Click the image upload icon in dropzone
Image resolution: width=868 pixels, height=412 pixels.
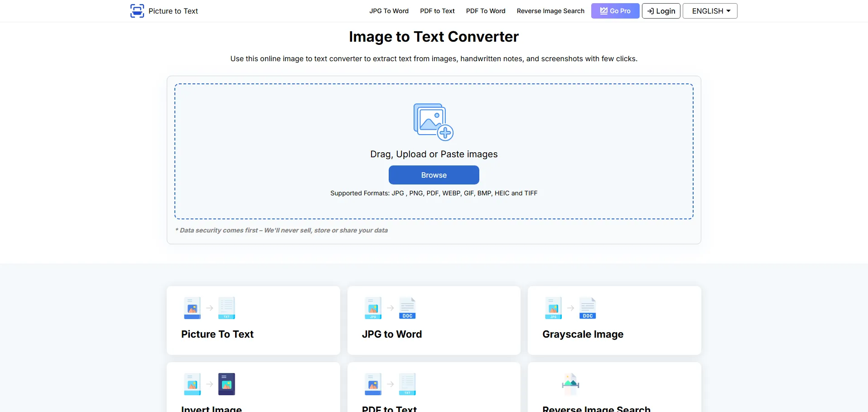pos(433,122)
